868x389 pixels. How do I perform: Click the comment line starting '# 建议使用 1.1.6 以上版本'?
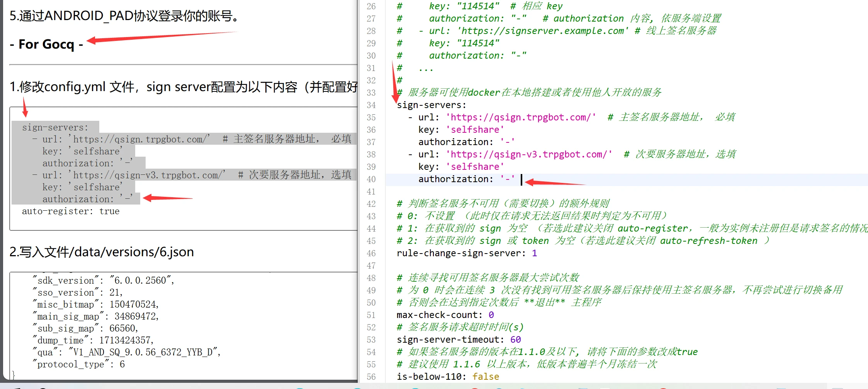pos(527,364)
